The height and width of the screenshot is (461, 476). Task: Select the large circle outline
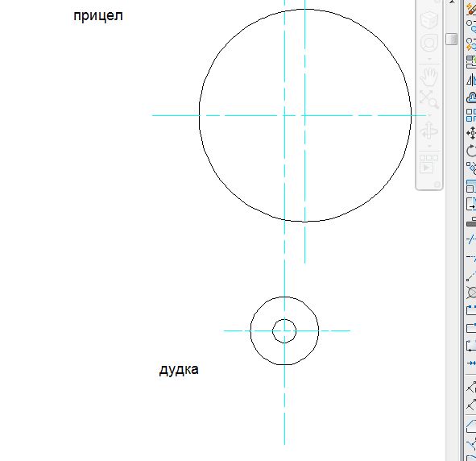[200, 115]
